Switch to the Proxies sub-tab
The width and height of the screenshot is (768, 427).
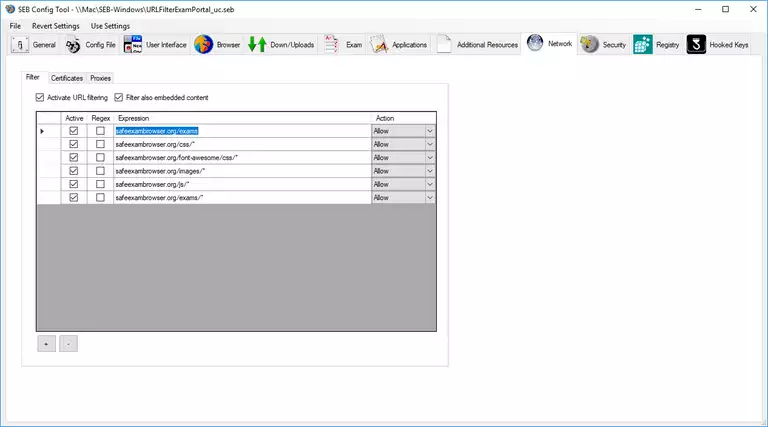pyautogui.click(x=101, y=78)
